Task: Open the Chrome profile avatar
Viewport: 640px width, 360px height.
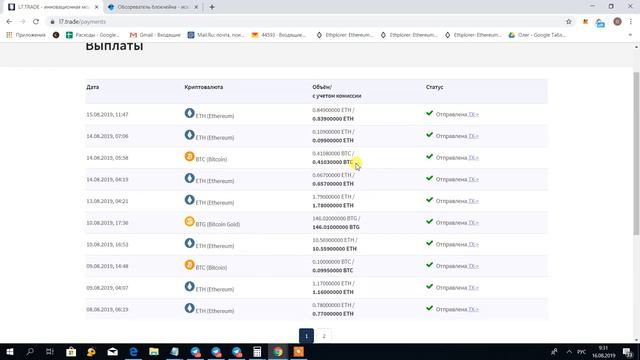Action: pos(617,22)
